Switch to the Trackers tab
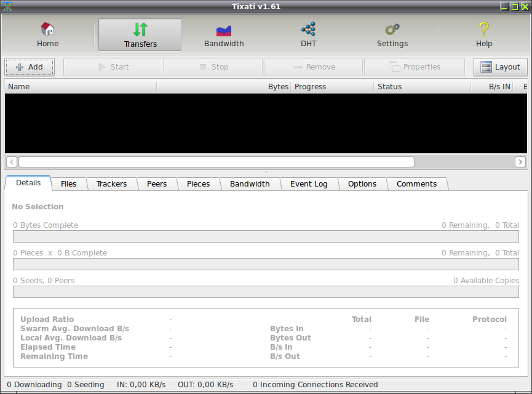532x394 pixels. point(111,183)
